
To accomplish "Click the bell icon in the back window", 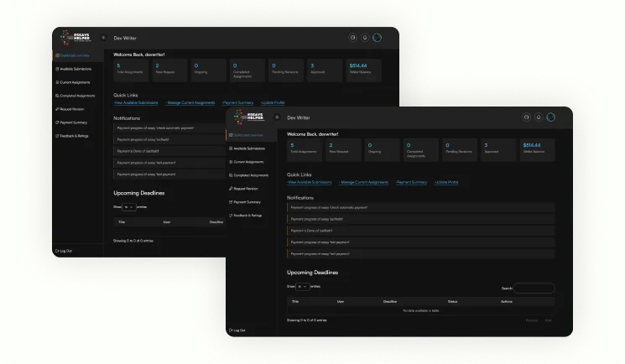I will click(365, 38).
